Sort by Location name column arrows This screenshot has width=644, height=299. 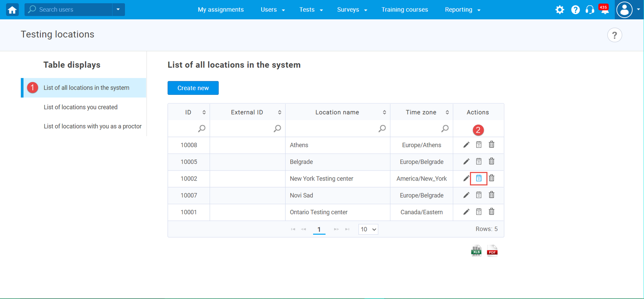coord(384,113)
